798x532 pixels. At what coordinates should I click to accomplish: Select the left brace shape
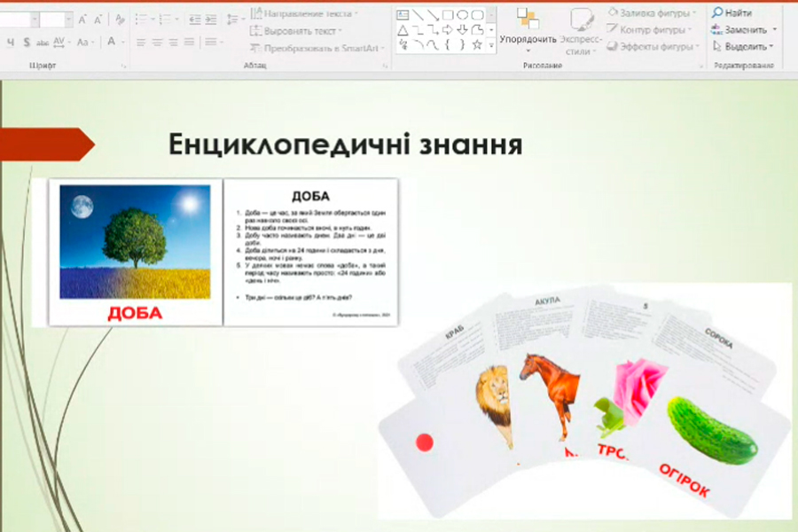(x=448, y=45)
